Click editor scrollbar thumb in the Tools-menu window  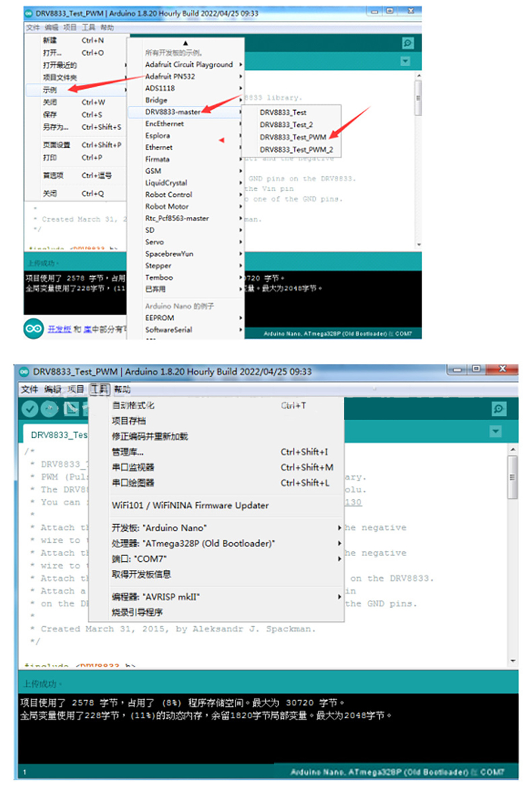point(512,477)
